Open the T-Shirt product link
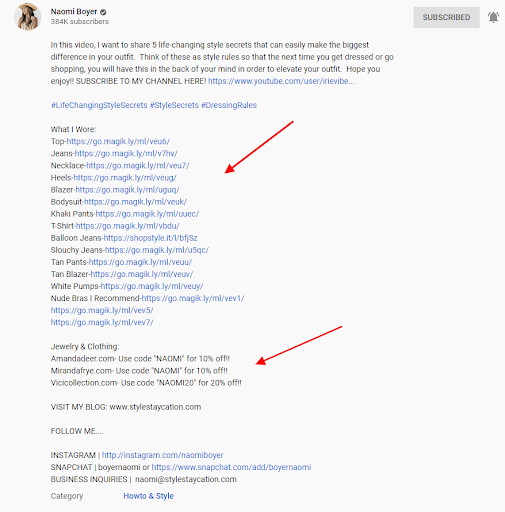Screen dimensions: 505x512 128,226
